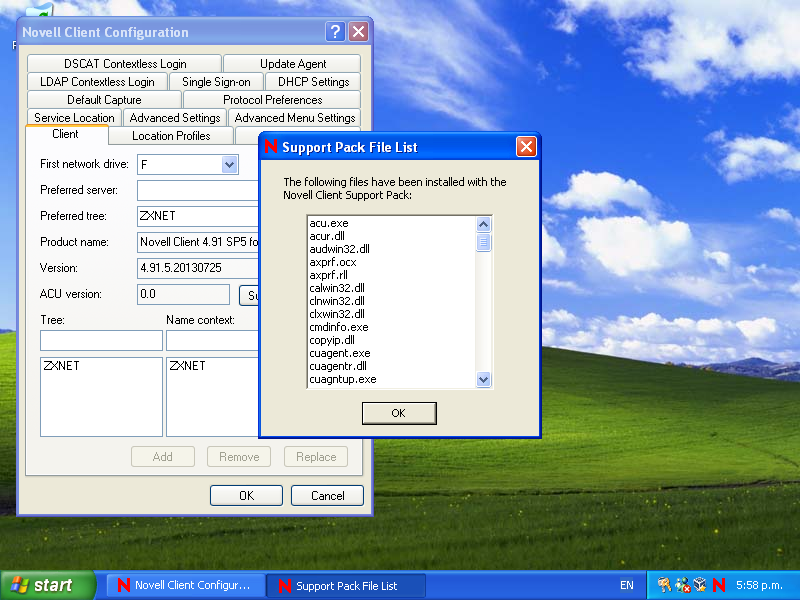Click the Novell N icon in Support Pack title bar

tap(271, 147)
